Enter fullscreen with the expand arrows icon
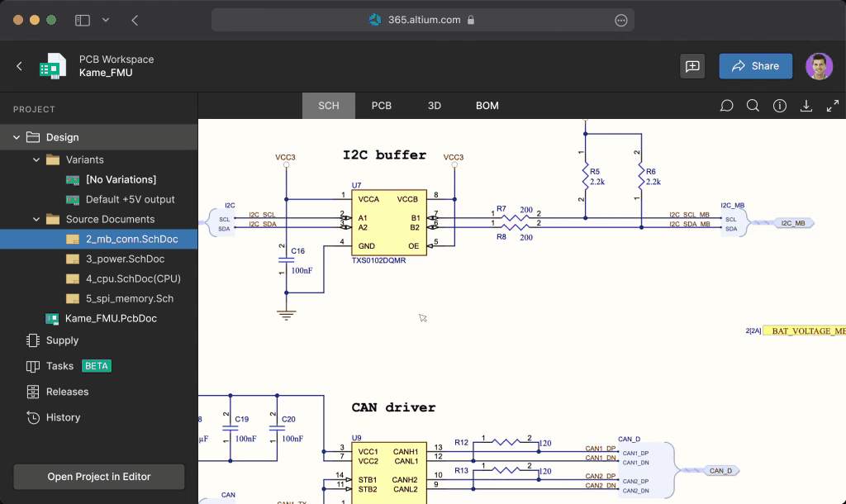 (x=832, y=105)
